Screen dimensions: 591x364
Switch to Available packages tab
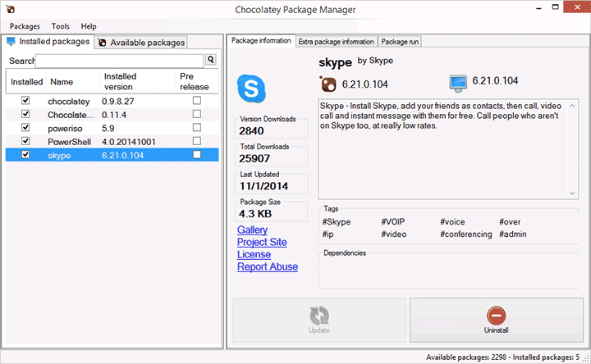coord(141,43)
